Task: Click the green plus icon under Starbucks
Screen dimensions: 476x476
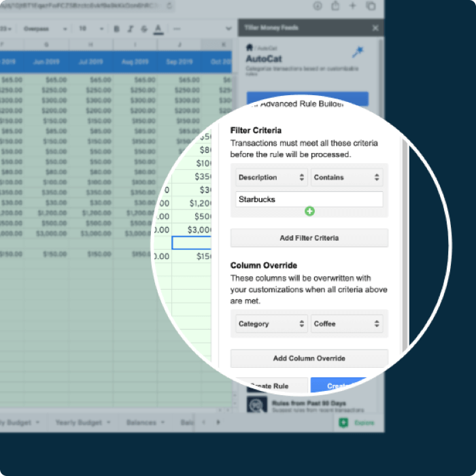Action: (309, 211)
